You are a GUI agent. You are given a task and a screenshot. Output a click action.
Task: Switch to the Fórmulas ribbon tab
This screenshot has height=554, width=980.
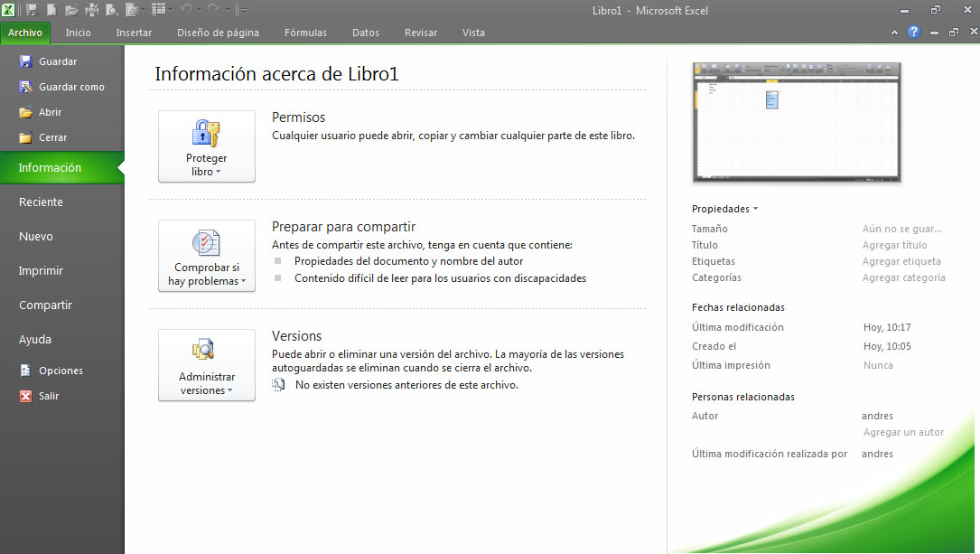pyautogui.click(x=305, y=33)
